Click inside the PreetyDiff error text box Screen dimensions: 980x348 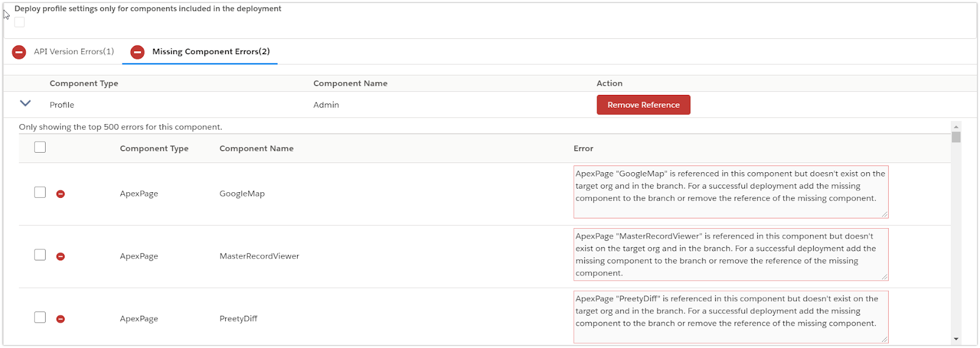pyautogui.click(x=730, y=316)
